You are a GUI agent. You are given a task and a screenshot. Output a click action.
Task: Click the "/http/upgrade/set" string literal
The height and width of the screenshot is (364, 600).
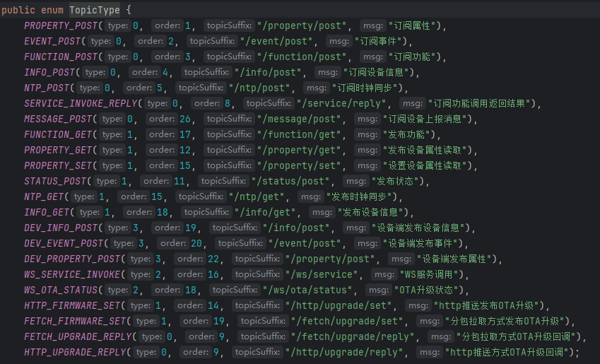click(x=339, y=305)
